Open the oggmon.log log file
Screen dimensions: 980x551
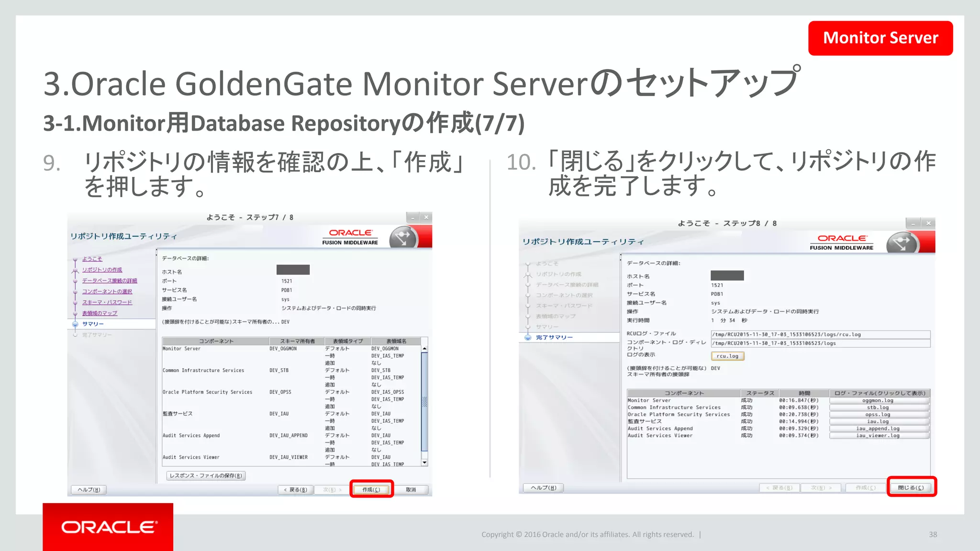tap(879, 400)
